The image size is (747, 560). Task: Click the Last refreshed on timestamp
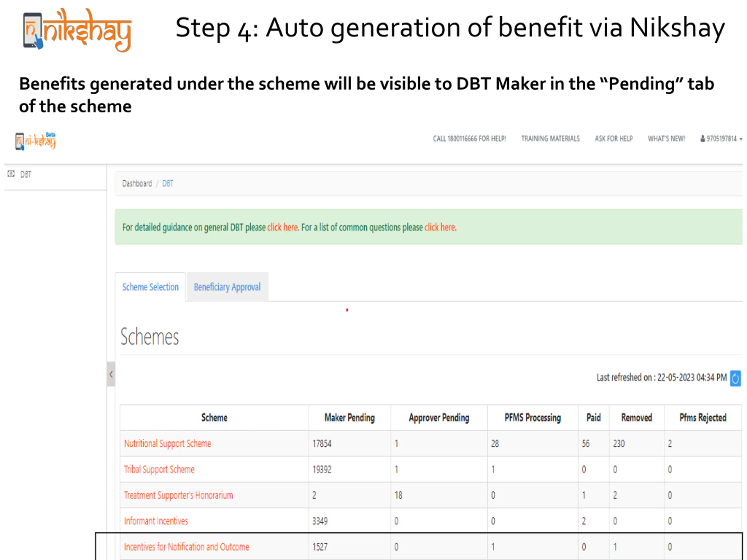coord(662,377)
